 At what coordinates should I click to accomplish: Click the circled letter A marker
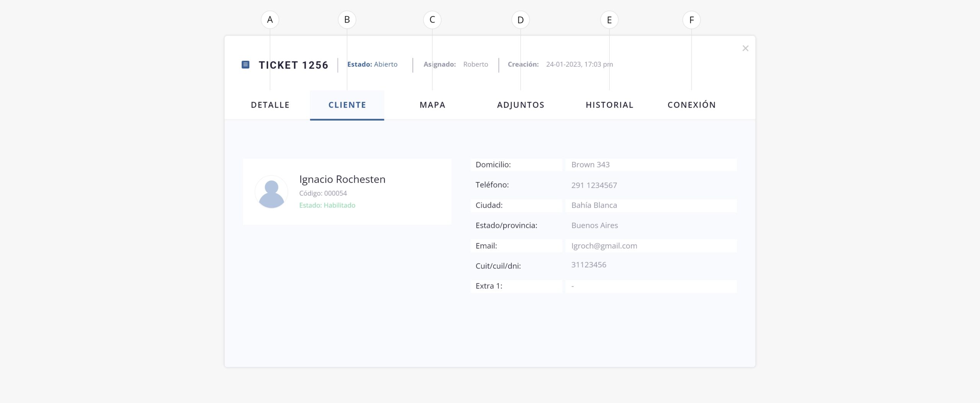coord(270,20)
